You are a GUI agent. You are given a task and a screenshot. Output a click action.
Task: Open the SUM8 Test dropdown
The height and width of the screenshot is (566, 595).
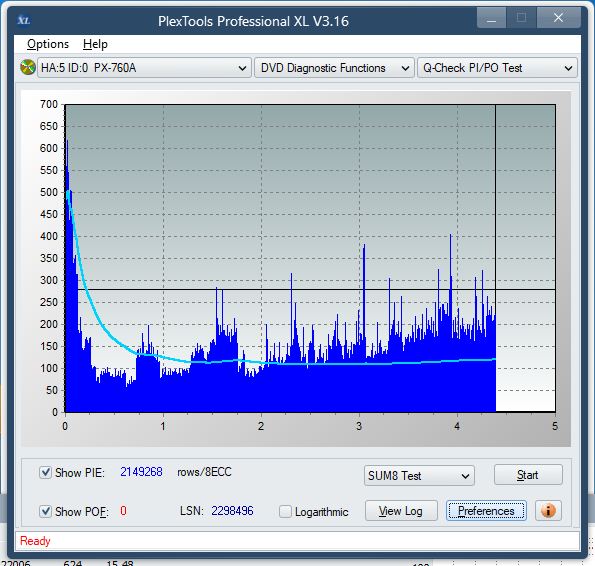419,476
